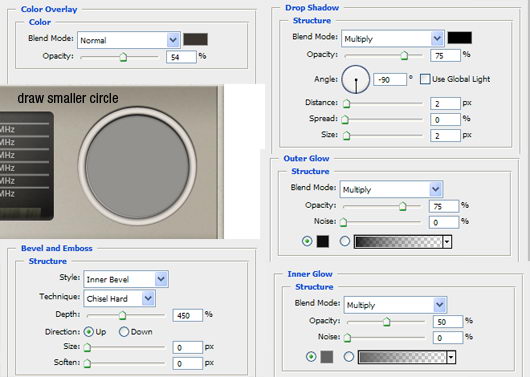The height and width of the screenshot is (377, 530).
Task: Open Inner Glow gradient picker arrow
Action: tap(451, 357)
